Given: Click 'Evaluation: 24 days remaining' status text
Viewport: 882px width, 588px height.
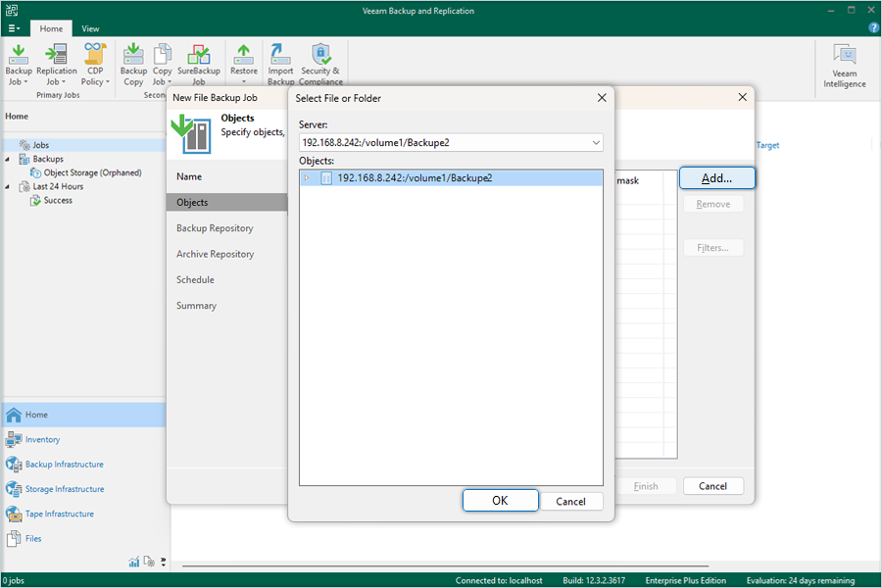Looking at the screenshot, I should pyautogui.click(x=801, y=581).
